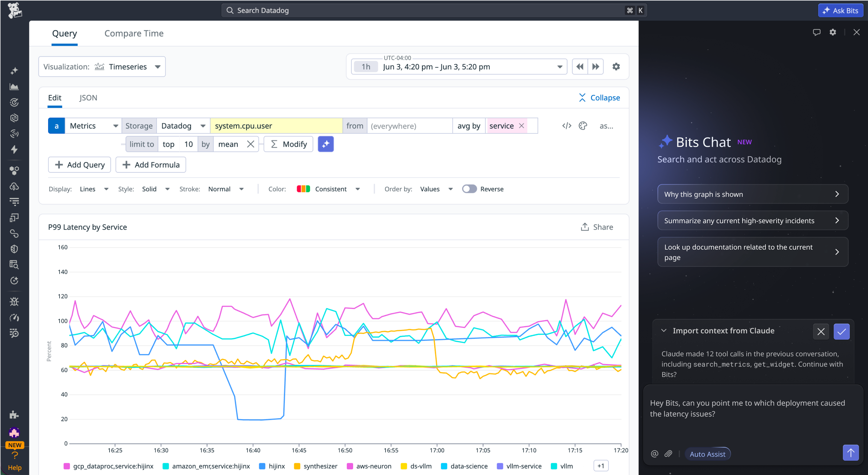Toggle the vllm-service legend series
The width and height of the screenshot is (868, 475).
519,466
